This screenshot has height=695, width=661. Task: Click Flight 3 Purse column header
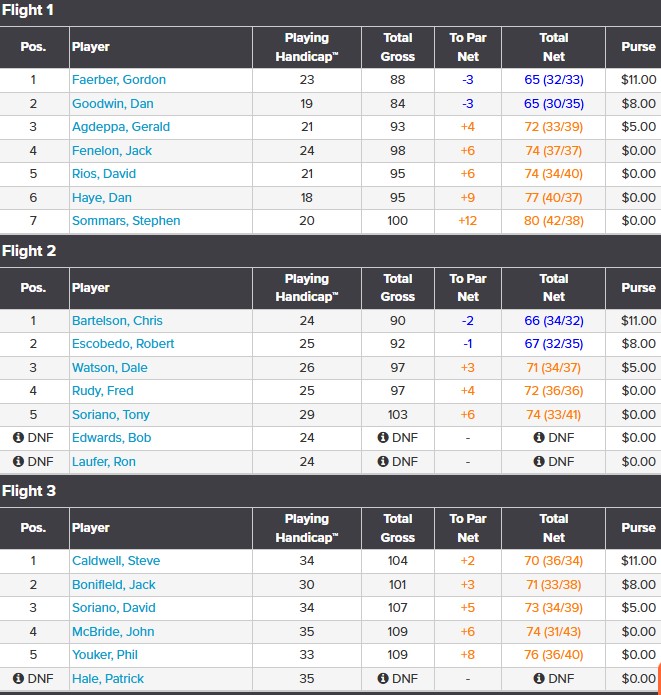(638, 527)
